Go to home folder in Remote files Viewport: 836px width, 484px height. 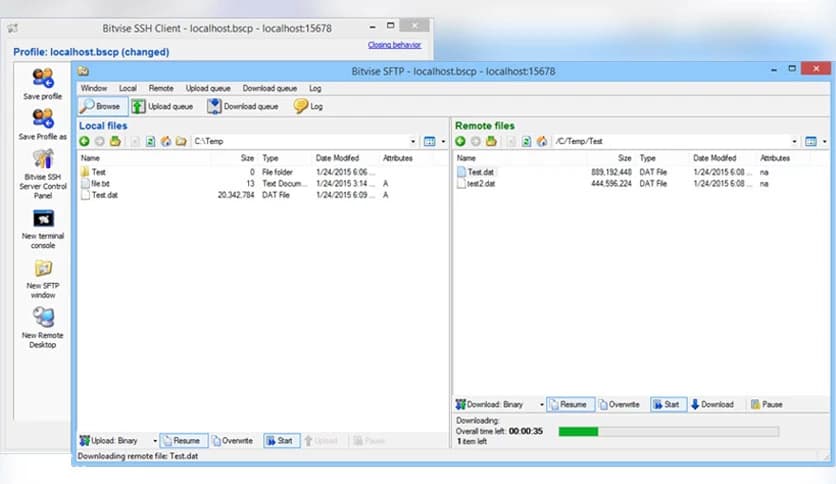(542, 141)
